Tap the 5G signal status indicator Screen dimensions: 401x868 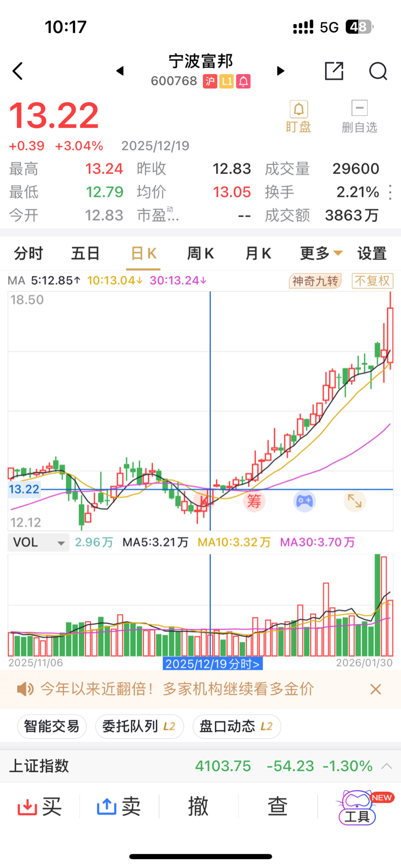click(x=329, y=27)
